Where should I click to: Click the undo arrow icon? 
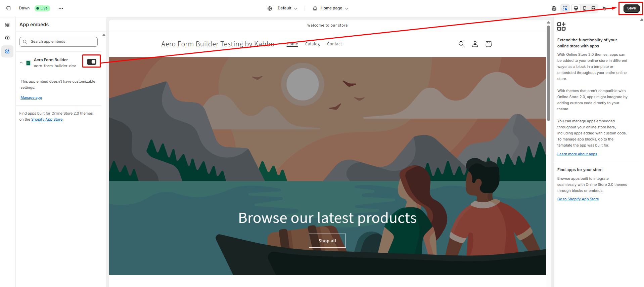[604, 8]
